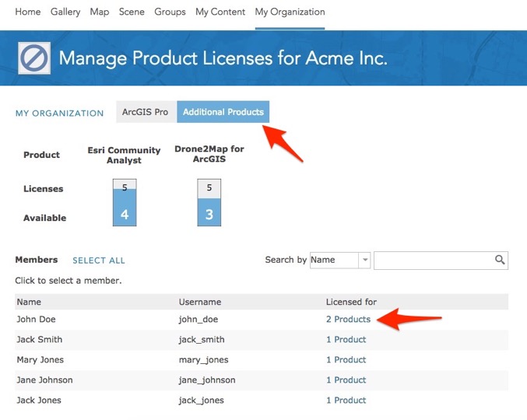Click Mary Jones' 1 Product link
The image size is (527, 420).
coord(346,359)
